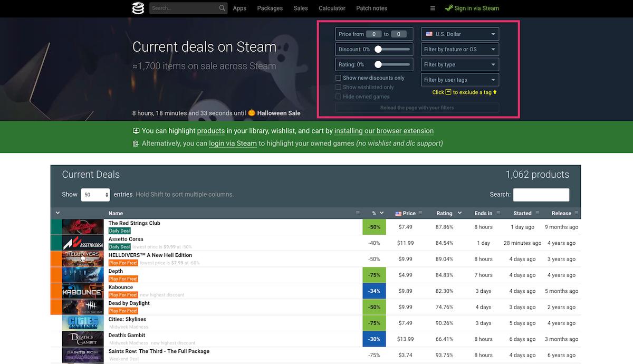The image size is (633, 364).
Task: Click the filter icon on the Rating column header
Action: [x=458, y=213]
